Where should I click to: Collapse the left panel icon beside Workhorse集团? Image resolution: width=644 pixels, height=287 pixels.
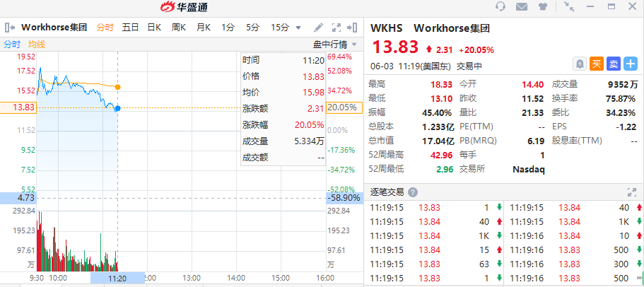(x=11, y=28)
